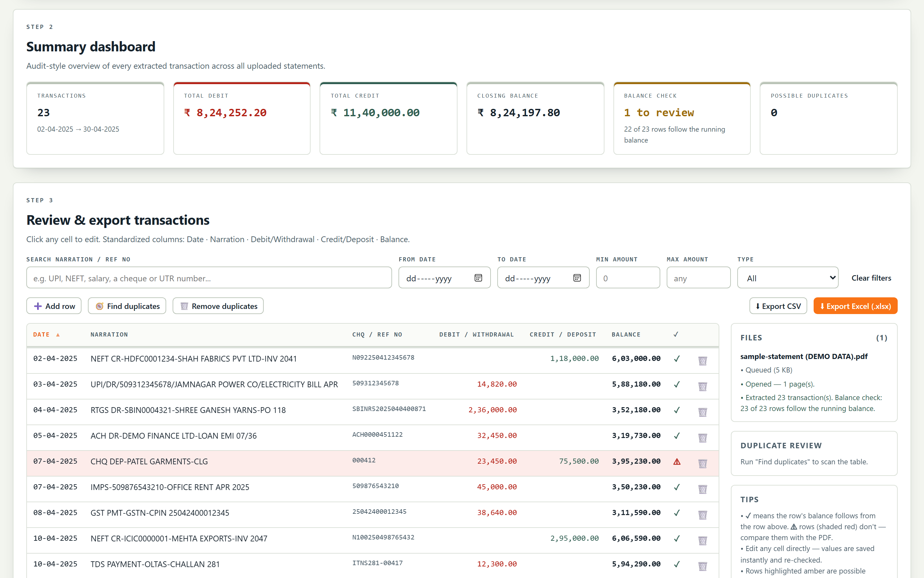
Task: Click the checkmark on the SHAH FABRICS row
Action: coord(677,359)
